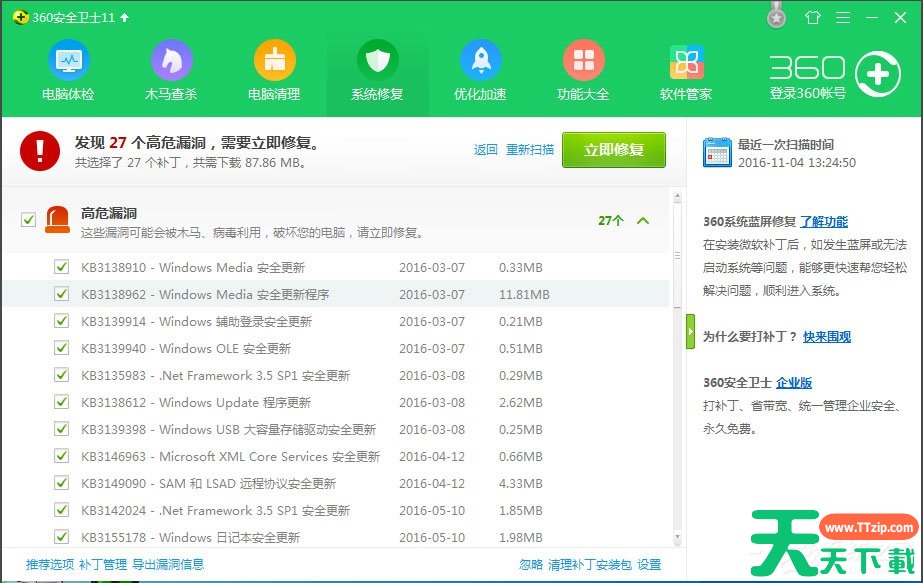Open the 优化加速 rocket icon

(480, 62)
